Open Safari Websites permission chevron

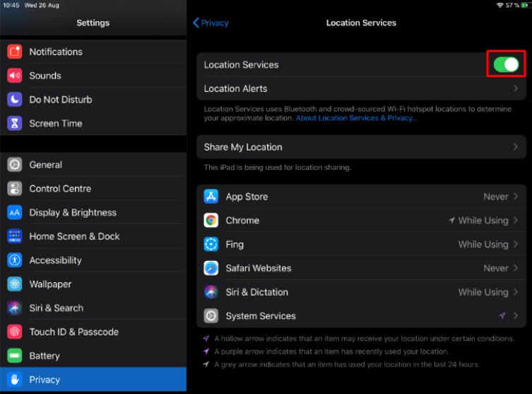tap(516, 268)
